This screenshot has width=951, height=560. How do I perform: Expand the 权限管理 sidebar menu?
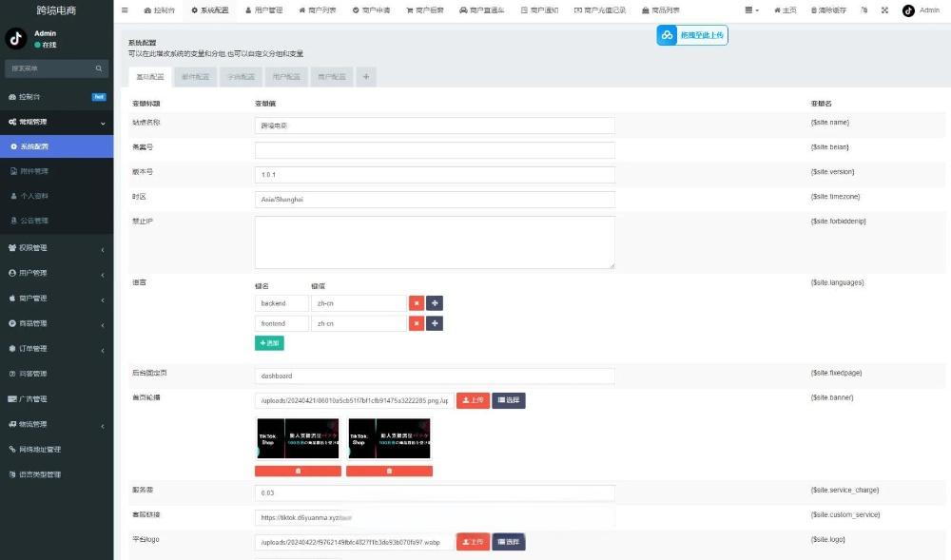click(x=56, y=248)
